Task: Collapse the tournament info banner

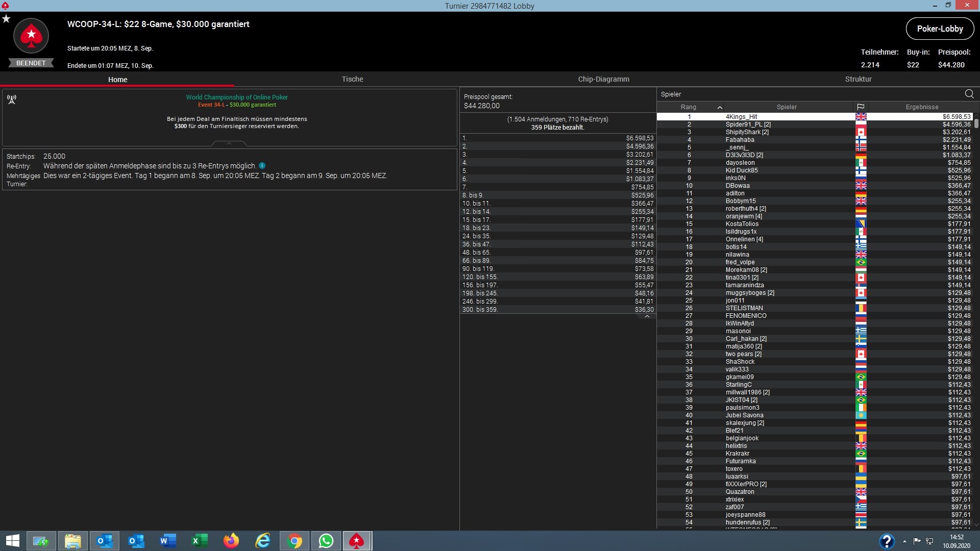Action: 229,143
